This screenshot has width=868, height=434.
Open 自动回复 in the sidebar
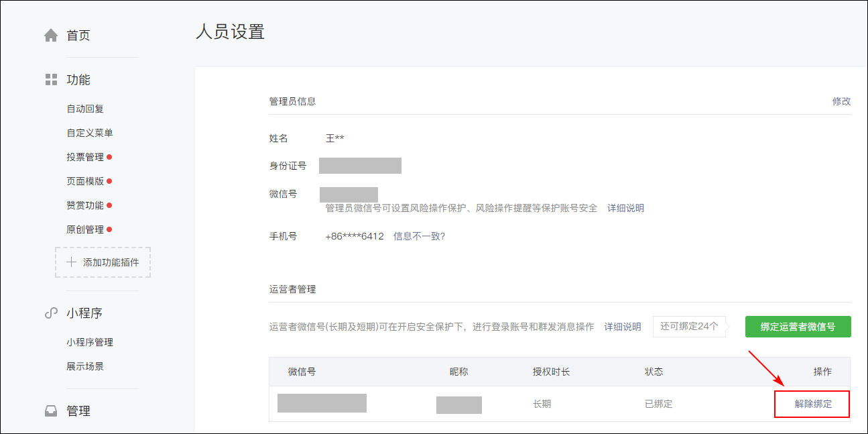coord(85,109)
